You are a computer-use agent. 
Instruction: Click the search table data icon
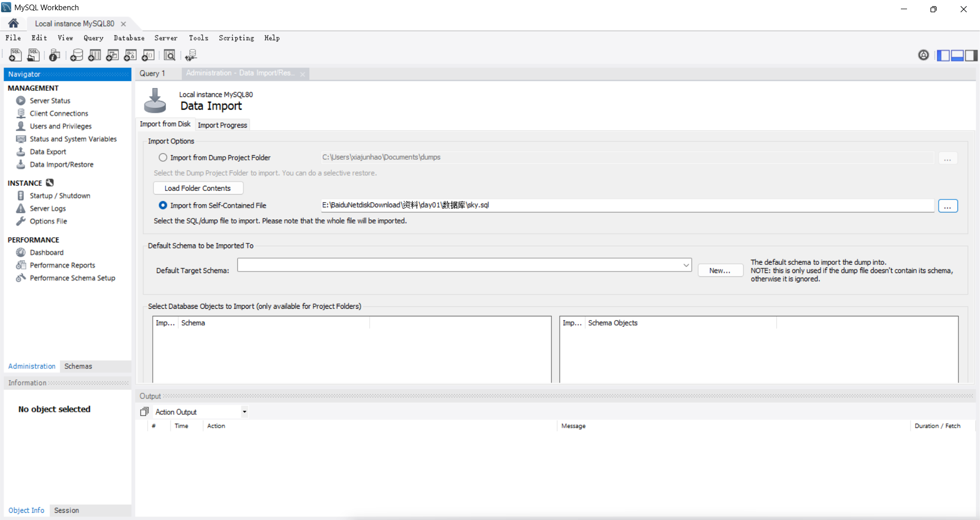click(169, 55)
